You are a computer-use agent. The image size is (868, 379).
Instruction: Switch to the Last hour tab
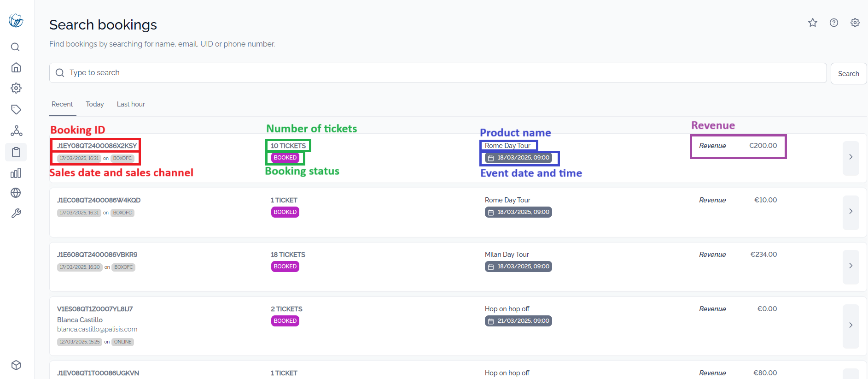tap(131, 104)
